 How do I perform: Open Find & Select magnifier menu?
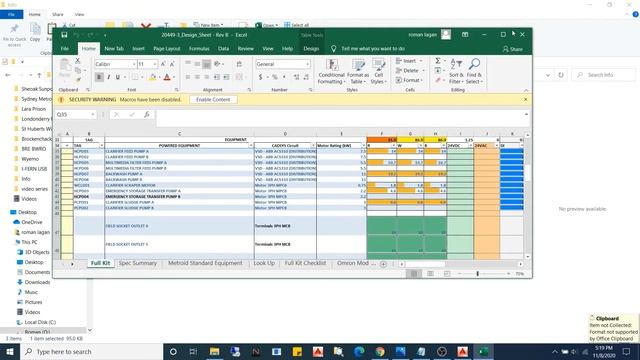[x=474, y=71]
